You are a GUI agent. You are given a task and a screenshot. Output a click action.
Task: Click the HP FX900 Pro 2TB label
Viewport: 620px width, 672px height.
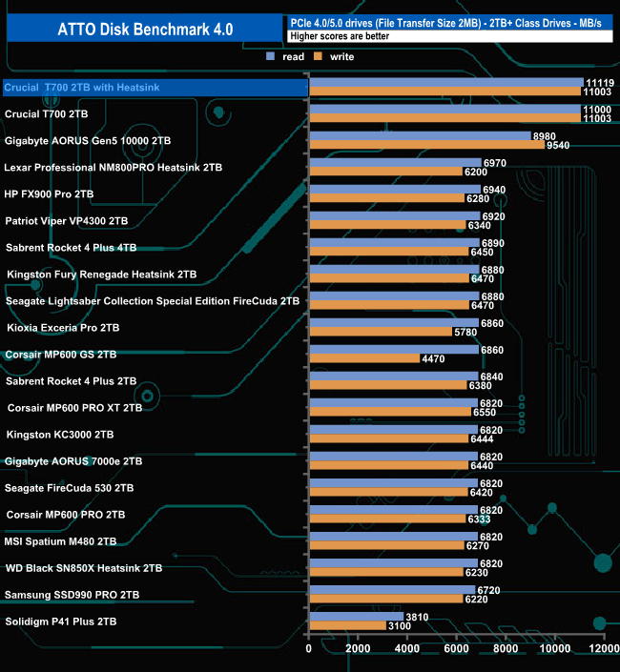tap(49, 194)
